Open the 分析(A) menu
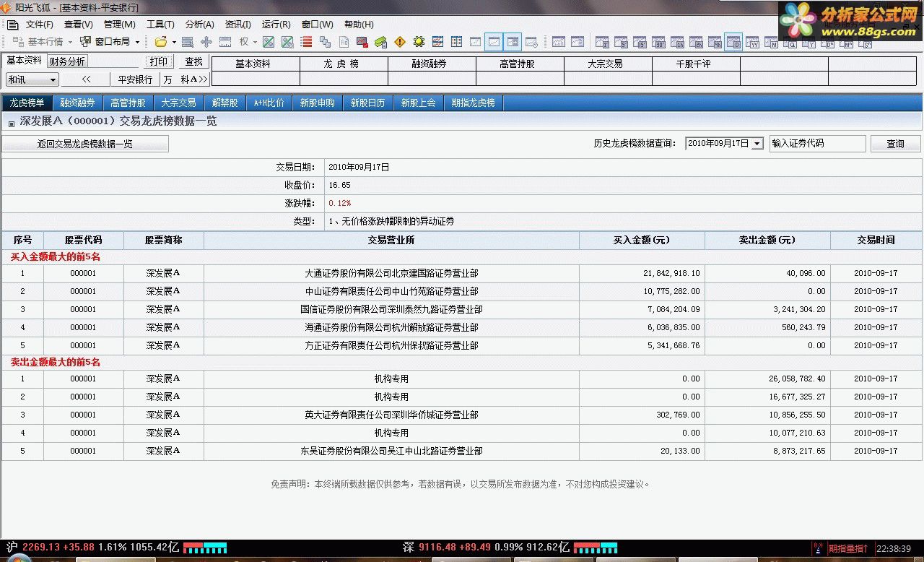Viewport: 924px width, 562px height. (x=199, y=25)
